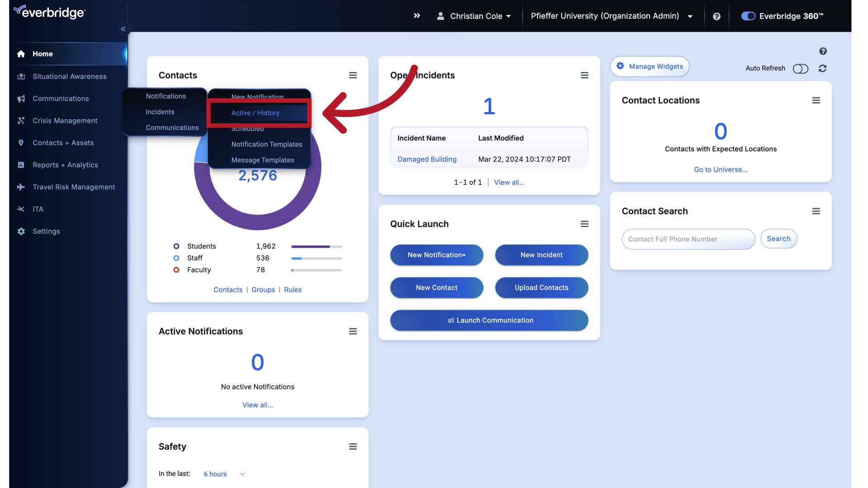Click the Manage Widgets button

coord(650,66)
